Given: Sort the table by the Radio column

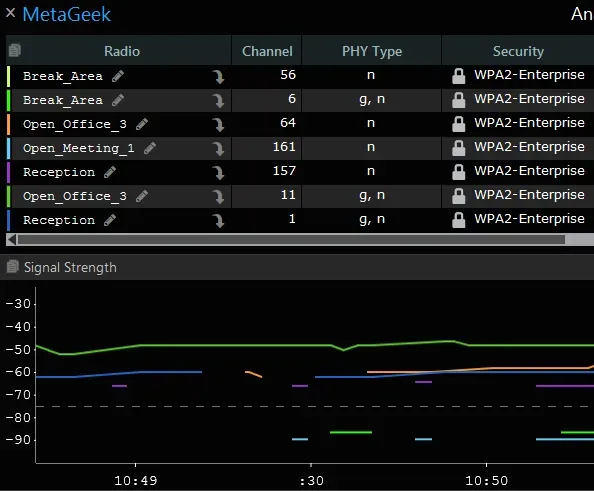Looking at the screenshot, I should [122, 51].
